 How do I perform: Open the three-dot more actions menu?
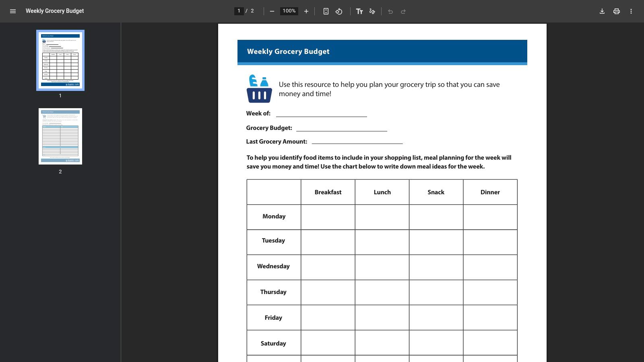tap(631, 11)
